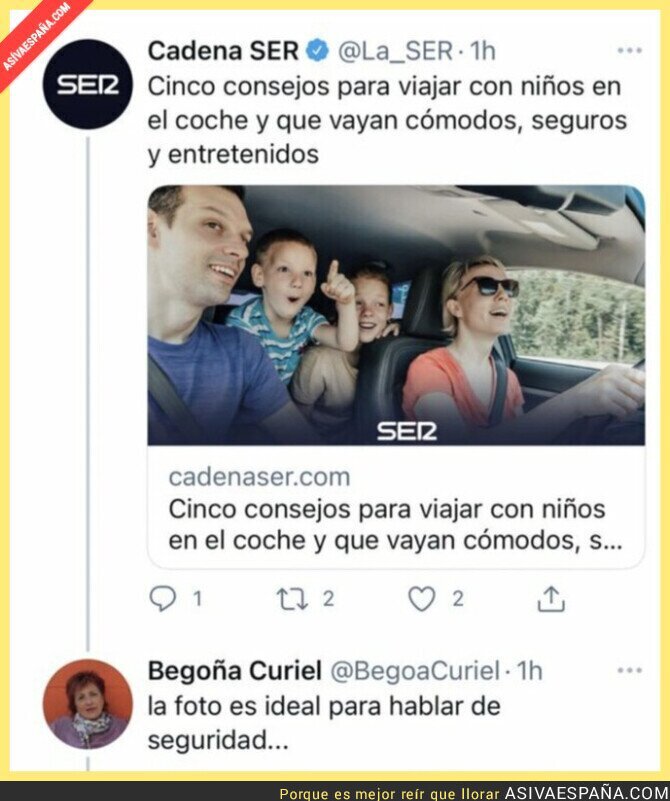Click the Begoña Curiel display name
The image size is (670, 801).
235,671
